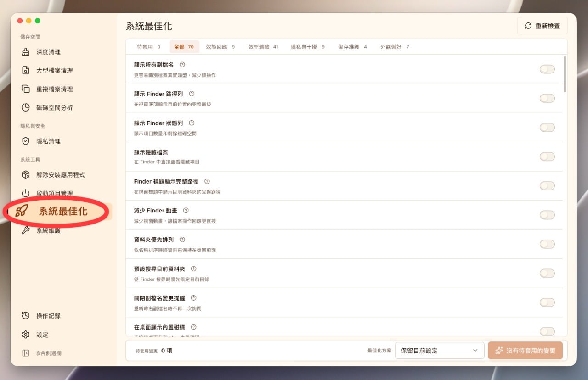Viewport: 588px width, 380px height.
Task: Click the 沒有待套用的變更 button
Action: (525, 351)
